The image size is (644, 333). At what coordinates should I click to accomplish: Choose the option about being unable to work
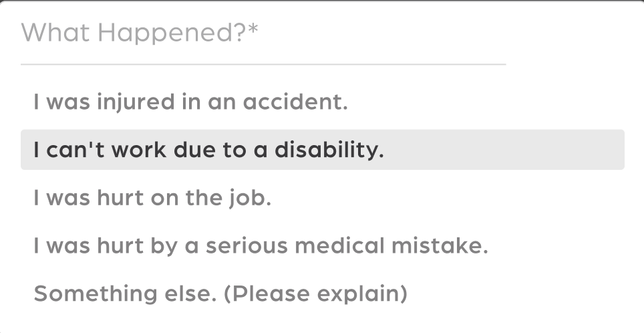click(209, 150)
